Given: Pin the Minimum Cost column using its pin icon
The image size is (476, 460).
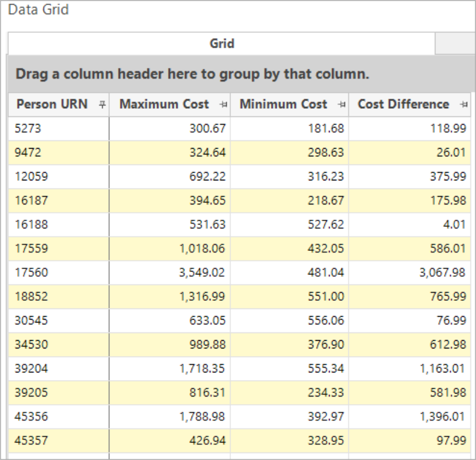Looking at the screenshot, I should (x=340, y=105).
